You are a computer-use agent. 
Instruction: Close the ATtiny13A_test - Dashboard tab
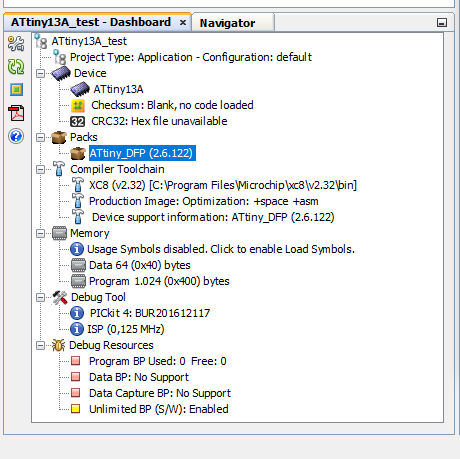click(x=183, y=22)
